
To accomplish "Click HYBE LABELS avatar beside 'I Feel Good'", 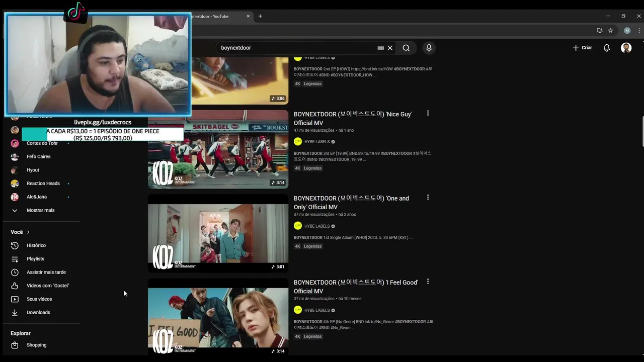I will tap(298, 310).
